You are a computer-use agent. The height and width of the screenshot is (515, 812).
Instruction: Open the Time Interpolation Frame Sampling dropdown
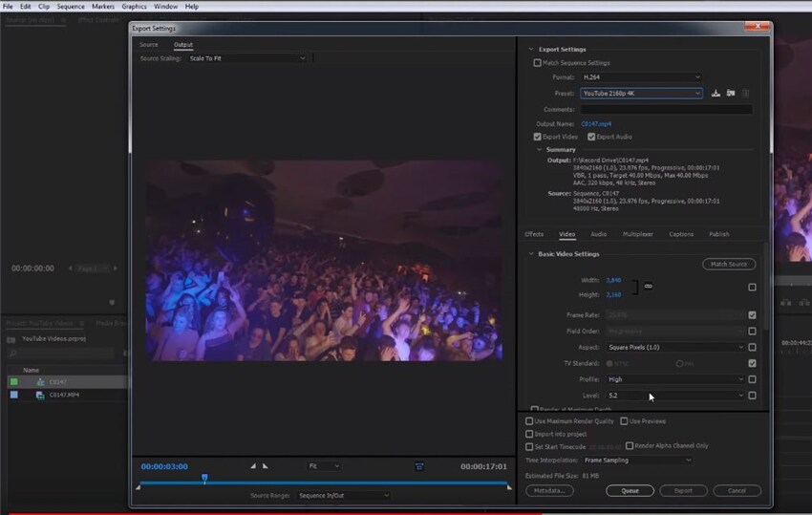point(637,461)
